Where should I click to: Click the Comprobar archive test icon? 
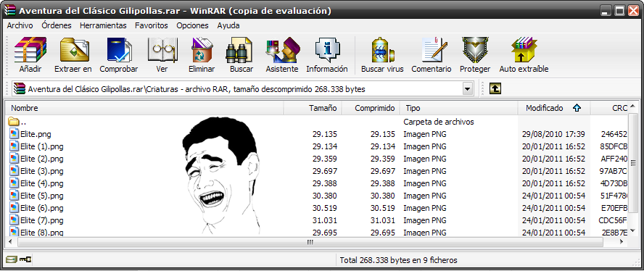[119, 50]
